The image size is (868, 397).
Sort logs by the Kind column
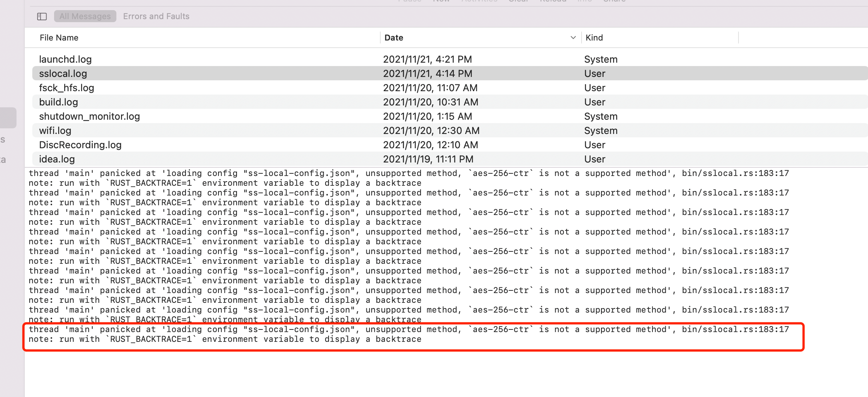point(594,38)
